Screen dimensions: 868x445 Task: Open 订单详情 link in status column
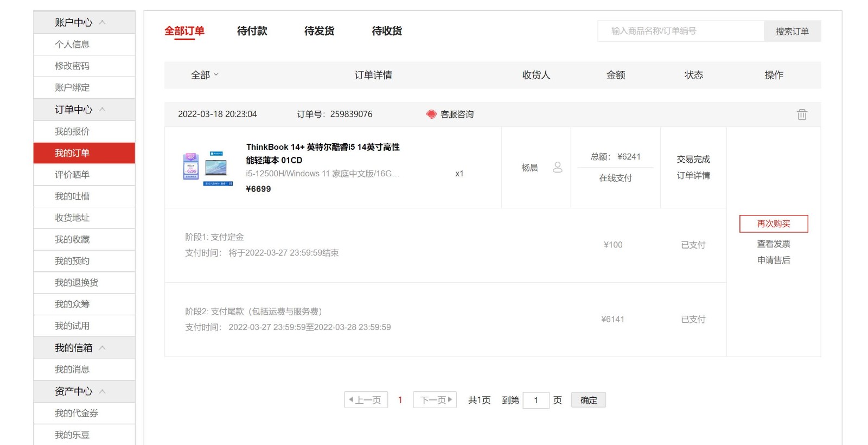click(x=693, y=176)
